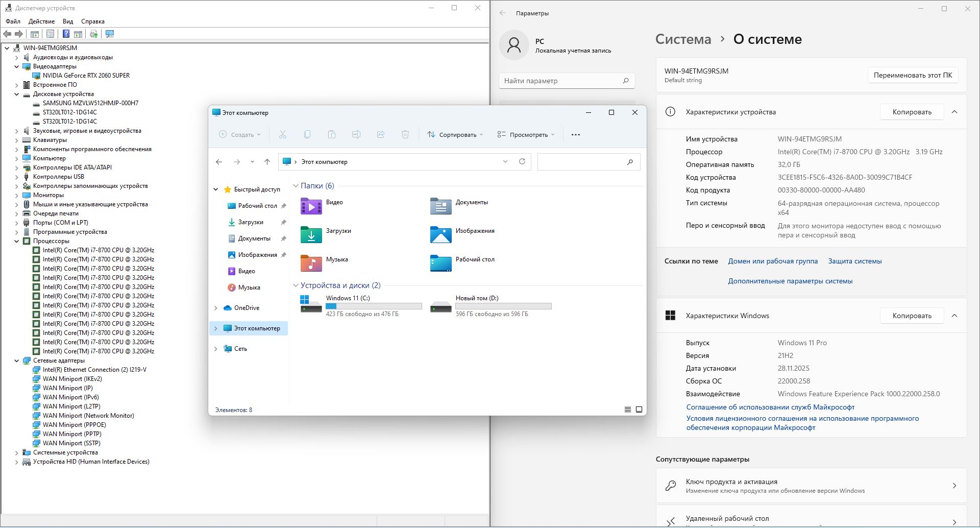This screenshot has height=528, width=980.
Task: Go up one folder level in Explorer
Action: click(267, 162)
